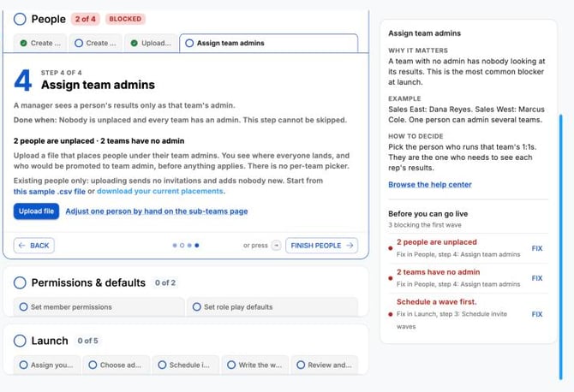Click the 2 of 4 progress badge

click(86, 19)
